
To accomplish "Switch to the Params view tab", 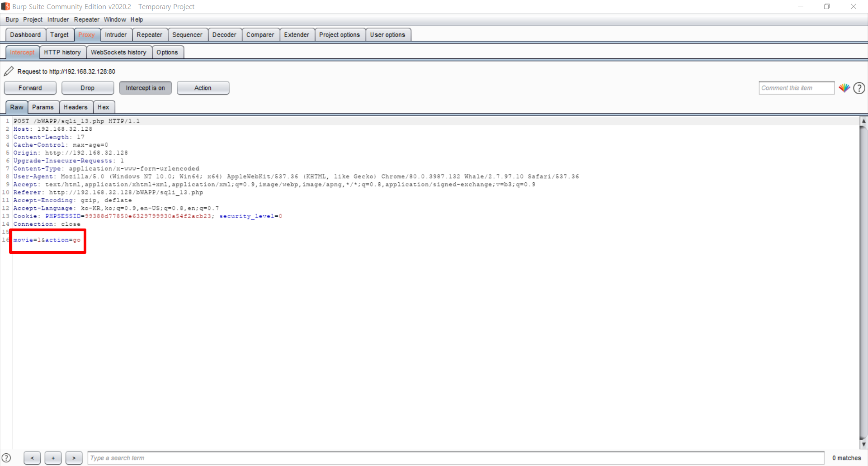I will [43, 107].
